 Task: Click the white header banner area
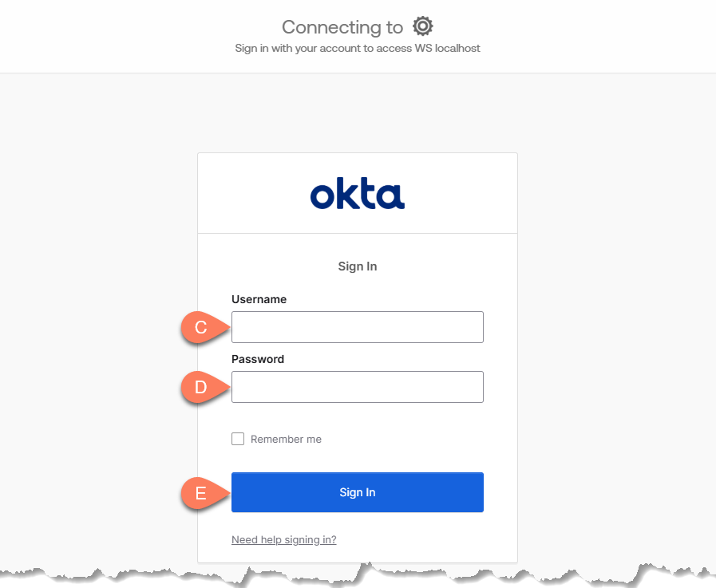coord(120,36)
